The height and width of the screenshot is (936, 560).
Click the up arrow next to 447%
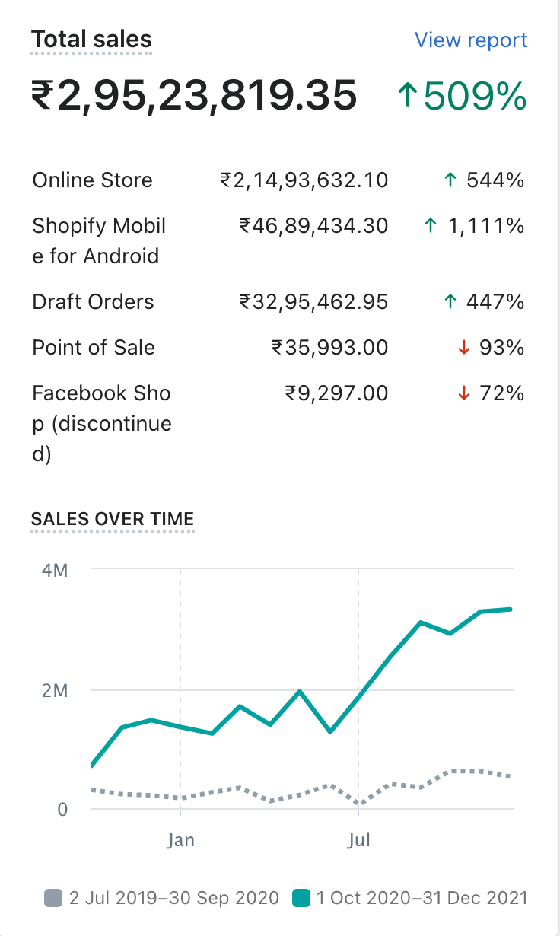pos(450,302)
